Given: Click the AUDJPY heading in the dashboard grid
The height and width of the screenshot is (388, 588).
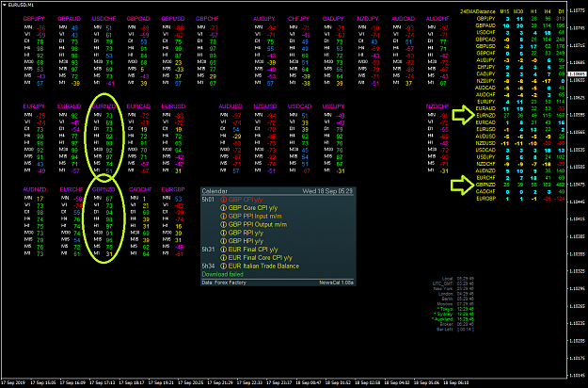Looking at the screenshot, I should point(264,19).
